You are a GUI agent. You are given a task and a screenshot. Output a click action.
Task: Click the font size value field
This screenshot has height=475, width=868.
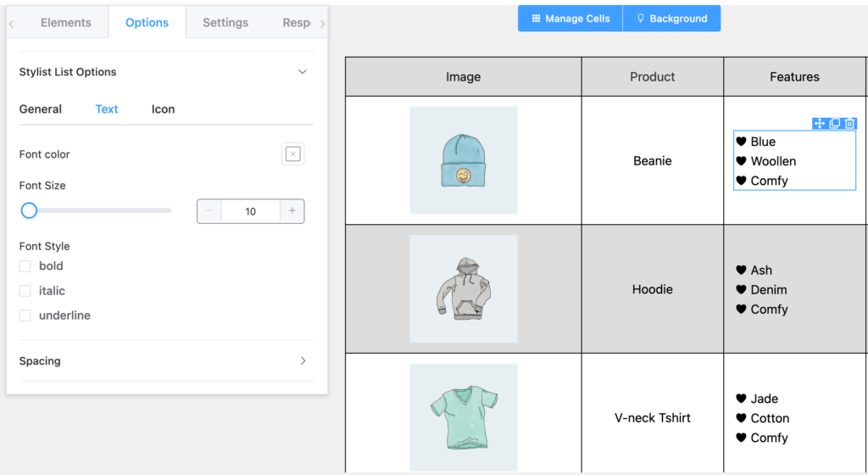click(x=251, y=211)
